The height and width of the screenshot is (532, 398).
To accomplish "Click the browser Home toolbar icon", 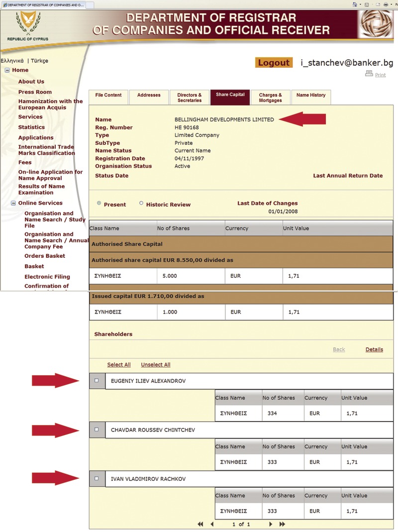I will 355,4.
